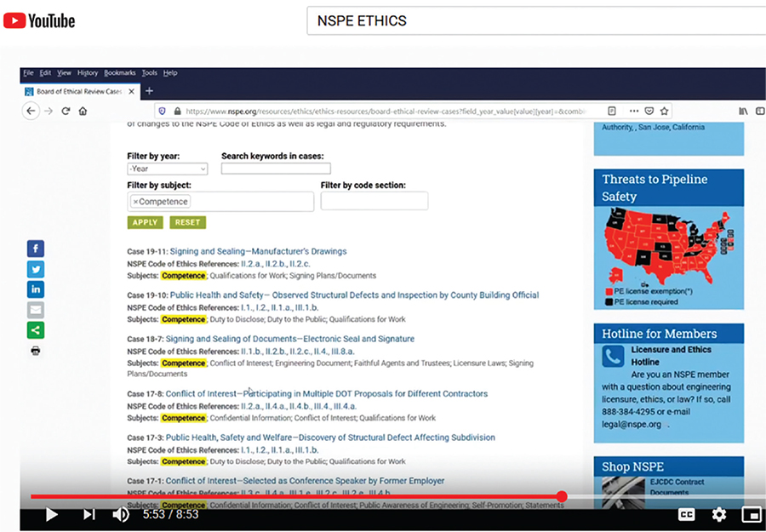Open the Help menu
Viewport: 766px width, 532px height.
[x=170, y=73]
